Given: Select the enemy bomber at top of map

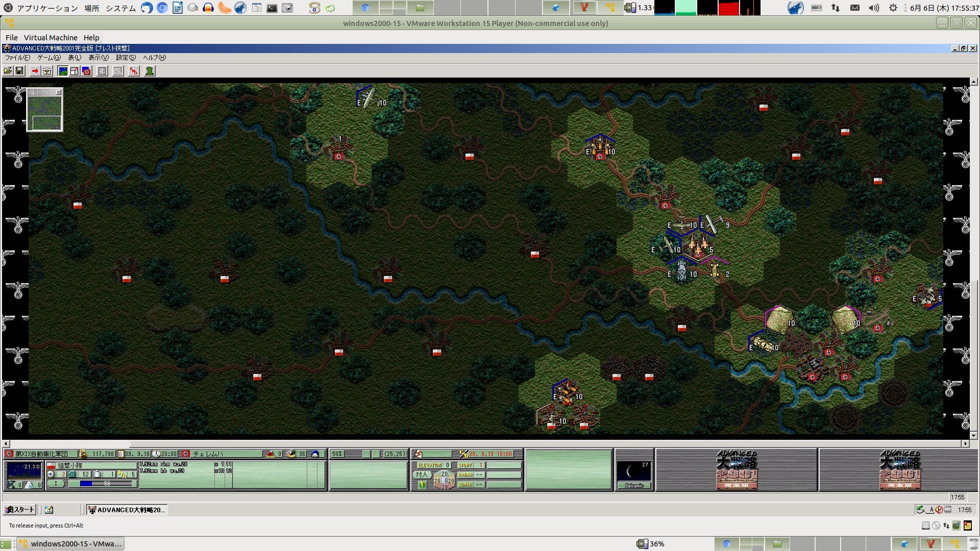Looking at the screenshot, I should pyautogui.click(x=370, y=97).
